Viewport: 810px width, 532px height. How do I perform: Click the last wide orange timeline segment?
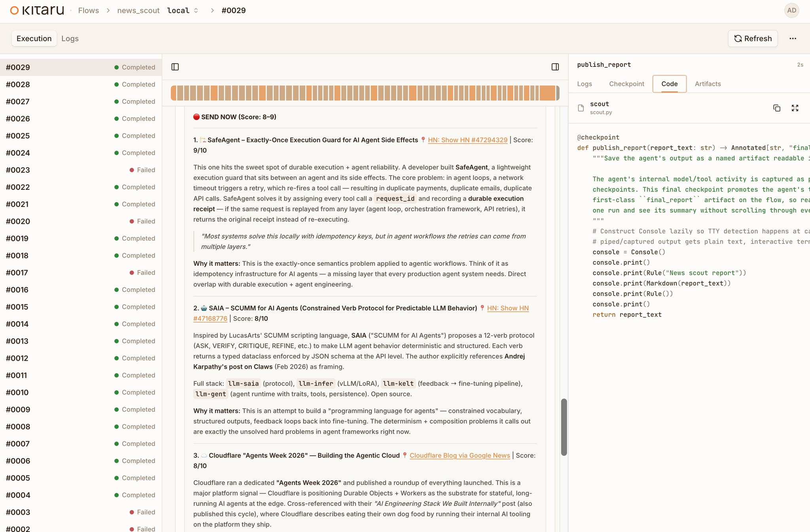click(x=548, y=93)
